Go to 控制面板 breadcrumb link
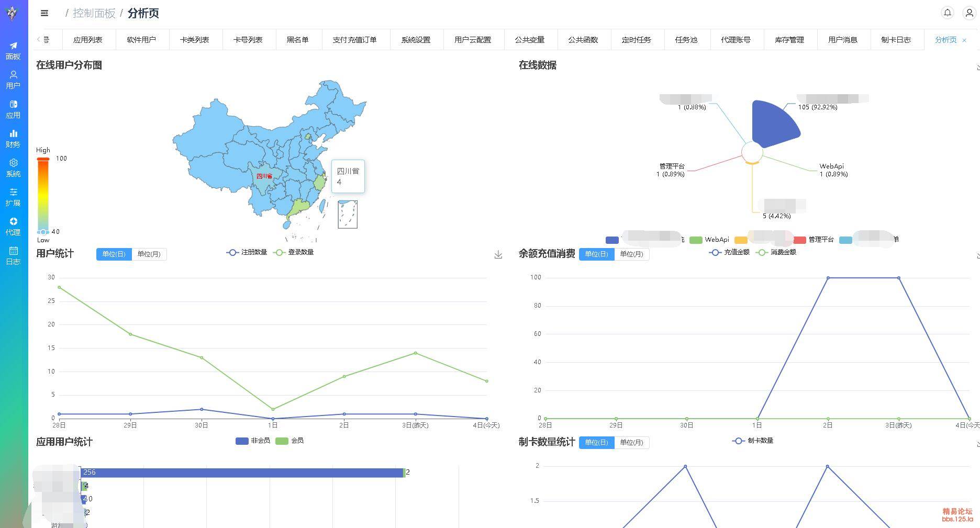This screenshot has height=528, width=980. pyautogui.click(x=94, y=13)
